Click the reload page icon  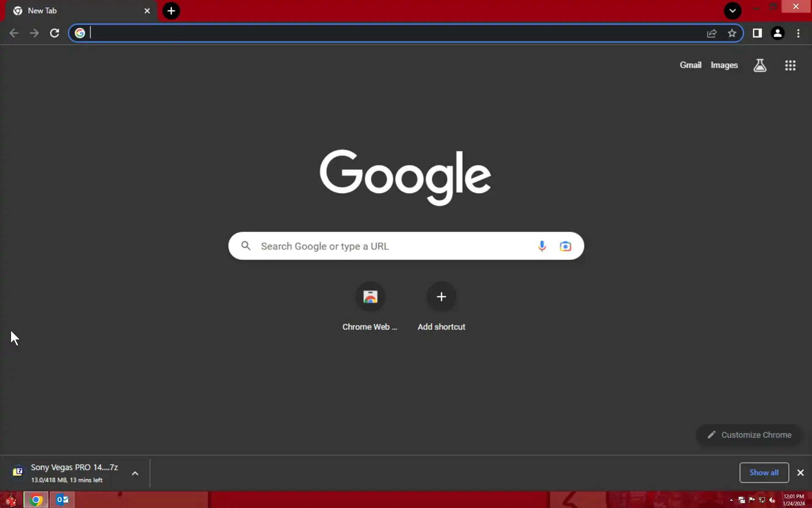[x=55, y=33]
